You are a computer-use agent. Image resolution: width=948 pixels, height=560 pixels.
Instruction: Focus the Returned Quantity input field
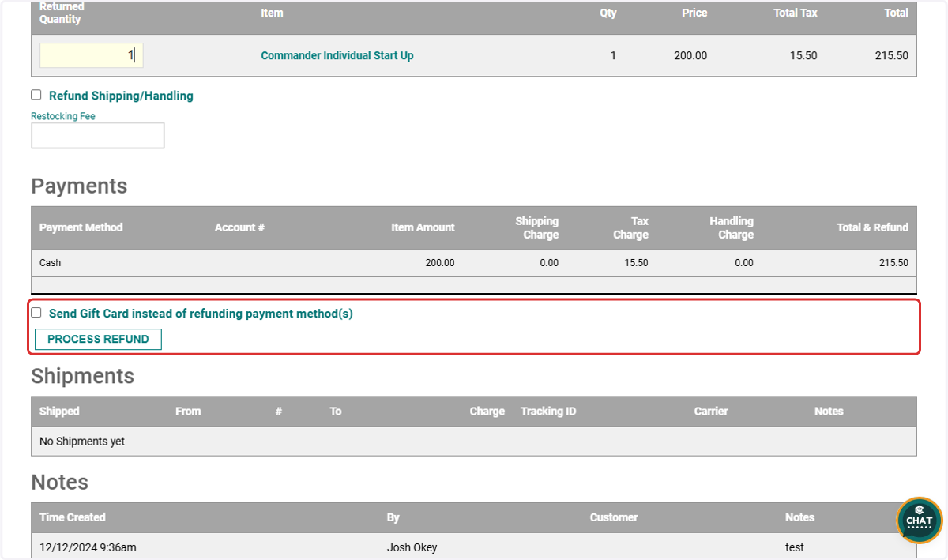[x=92, y=55]
